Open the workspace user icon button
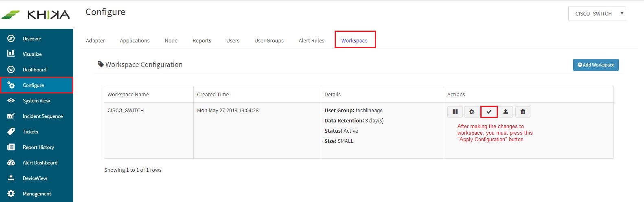This screenshot has width=644, height=202. (506, 112)
